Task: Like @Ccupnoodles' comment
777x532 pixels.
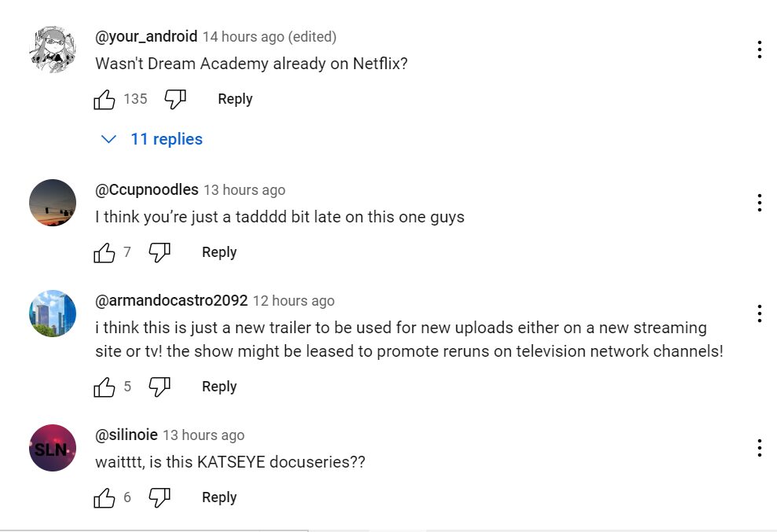Action: [104, 252]
